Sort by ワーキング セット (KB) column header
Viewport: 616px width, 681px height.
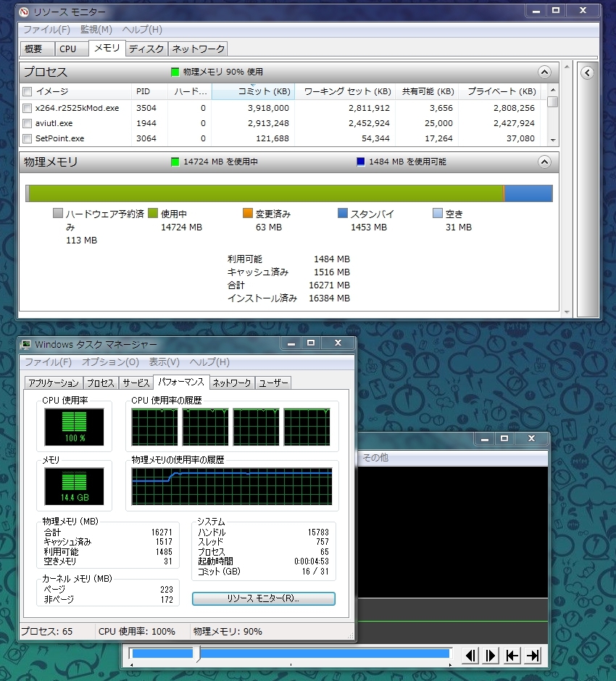pyautogui.click(x=346, y=91)
